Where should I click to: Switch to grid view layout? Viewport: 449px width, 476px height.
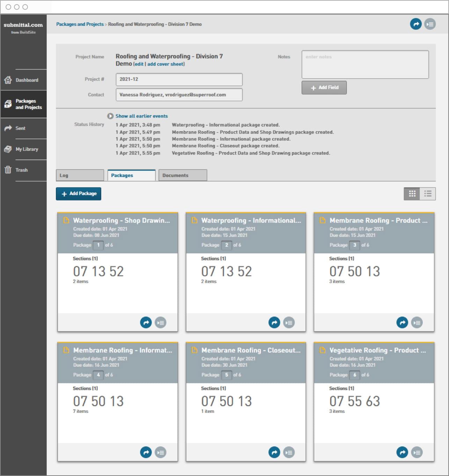click(412, 194)
